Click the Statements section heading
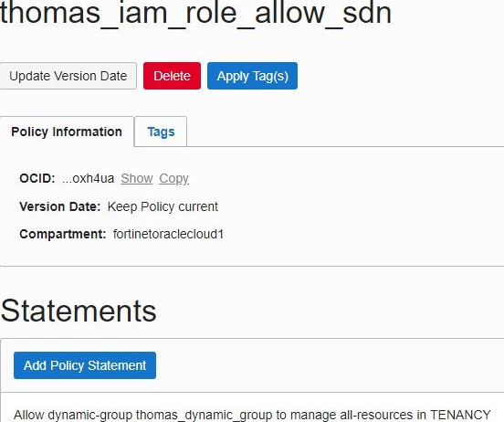Screen dimensions: 504x422 click(79, 311)
